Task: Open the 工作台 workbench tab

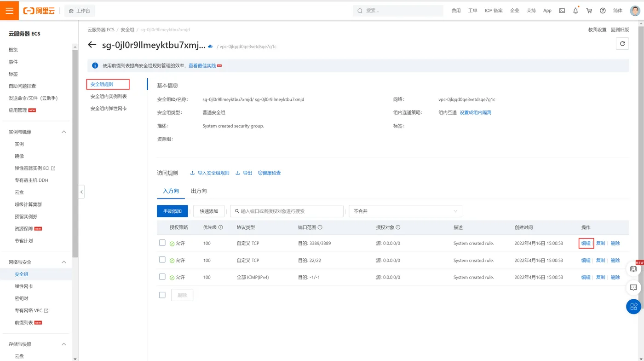Action: 80,11
